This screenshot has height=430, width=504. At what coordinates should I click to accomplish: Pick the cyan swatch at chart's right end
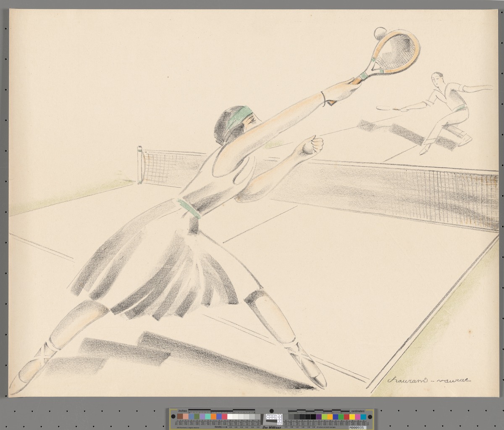pos(363,417)
